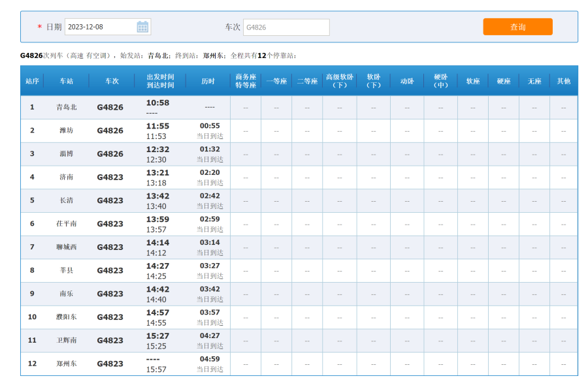Click the 二等座 column header

click(x=307, y=82)
